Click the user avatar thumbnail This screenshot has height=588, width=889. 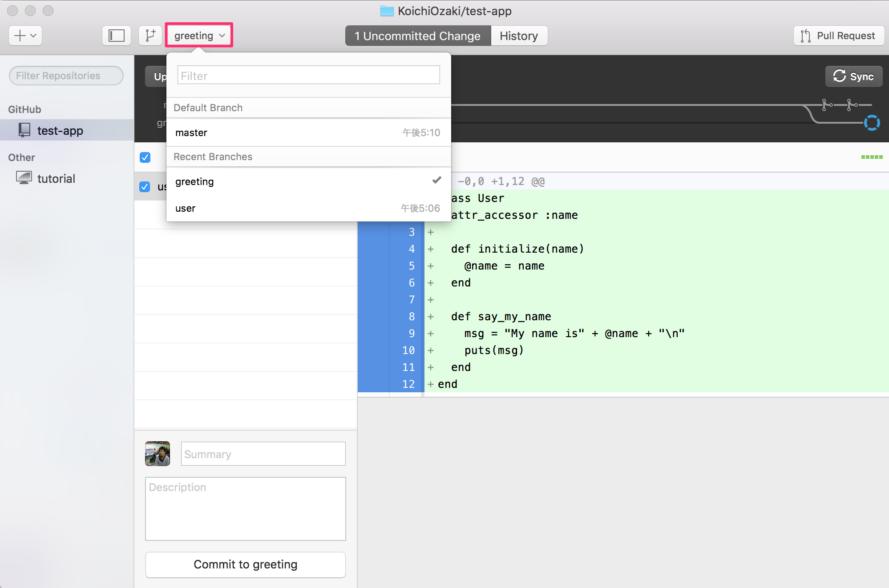tap(158, 454)
